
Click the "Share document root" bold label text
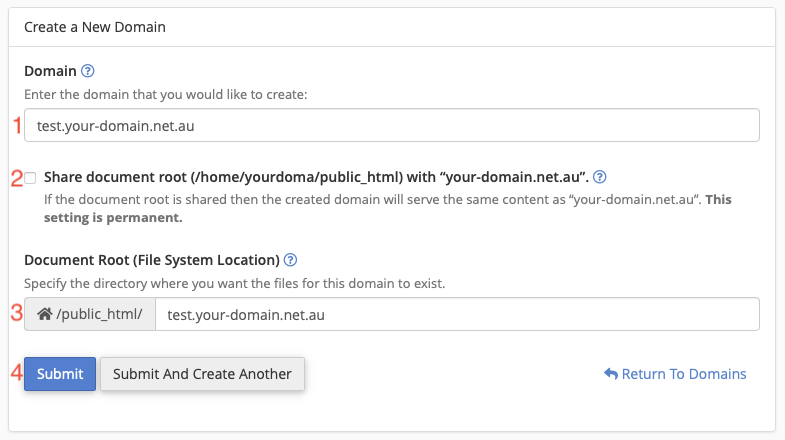pos(316,177)
